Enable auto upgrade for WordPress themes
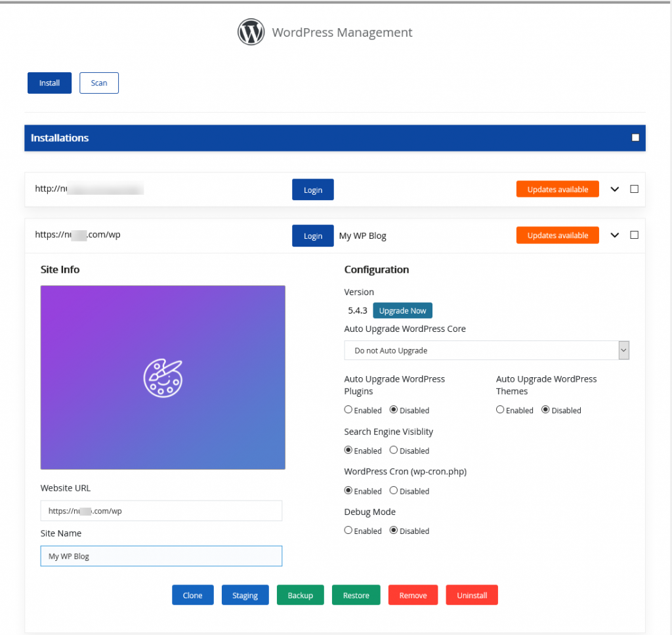This screenshot has height=635, width=672. coord(499,409)
